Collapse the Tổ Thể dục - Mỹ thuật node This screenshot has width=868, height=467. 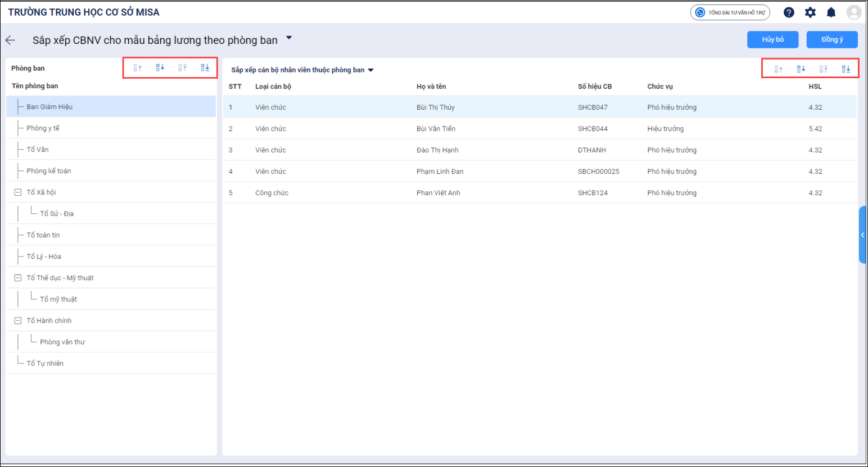pyautogui.click(x=17, y=278)
